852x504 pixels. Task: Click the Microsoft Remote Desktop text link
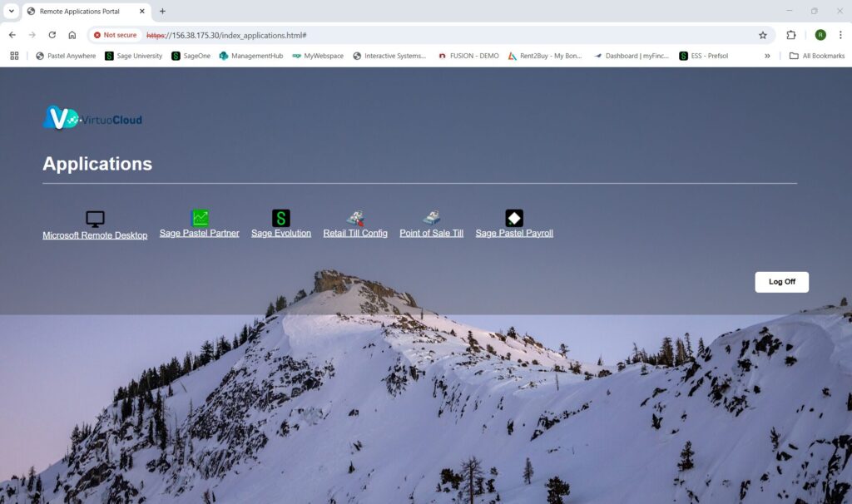(x=95, y=235)
